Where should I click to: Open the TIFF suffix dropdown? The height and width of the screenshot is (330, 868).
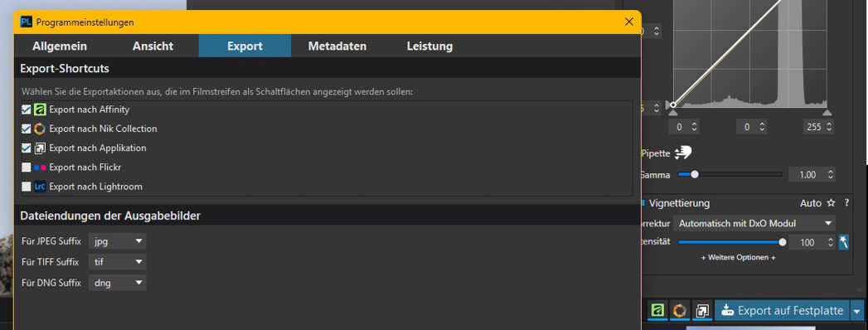point(118,262)
